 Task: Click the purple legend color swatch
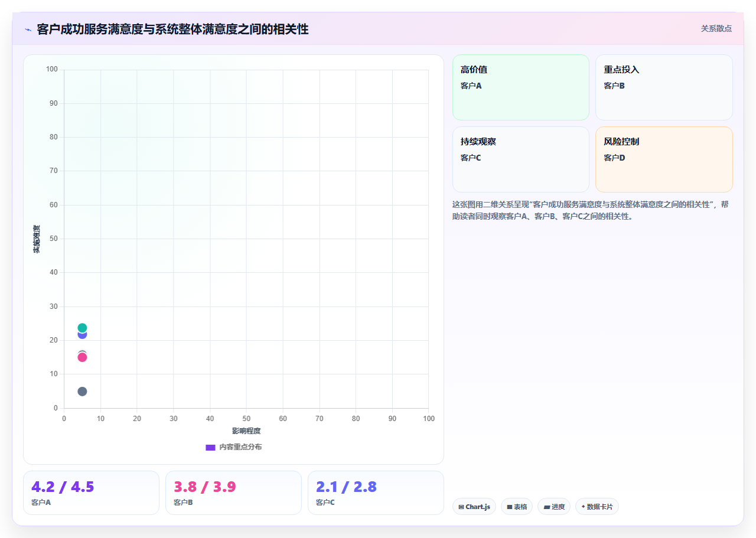[210, 447]
